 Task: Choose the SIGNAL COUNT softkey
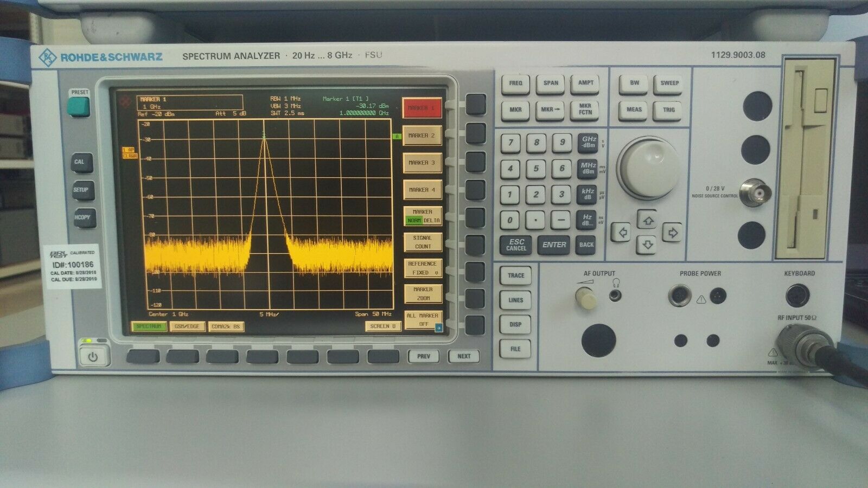[423, 242]
